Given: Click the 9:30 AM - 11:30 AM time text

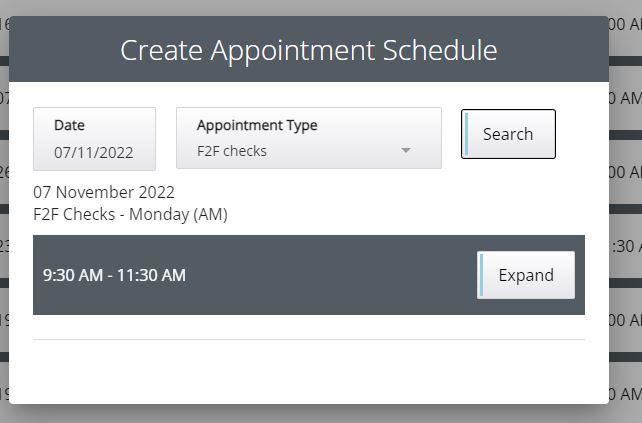Looking at the screenshot, I should pyautogui.click(x=114, y=275).
